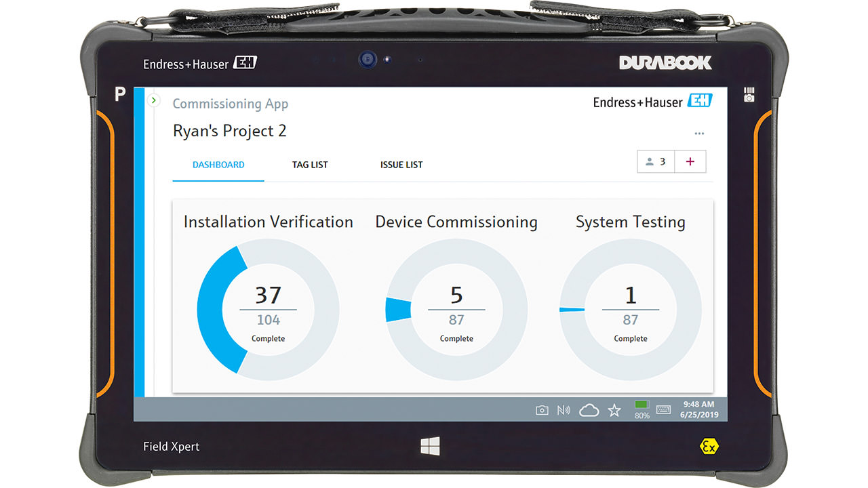Switch to the Issue List tab
Image resolution: width=868 pixels, height=488 pixels.
pyautogui.click(x=401, y=165)
